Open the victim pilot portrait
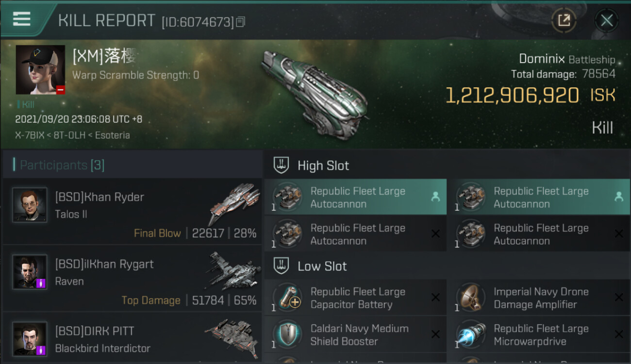 coord(40,70)
